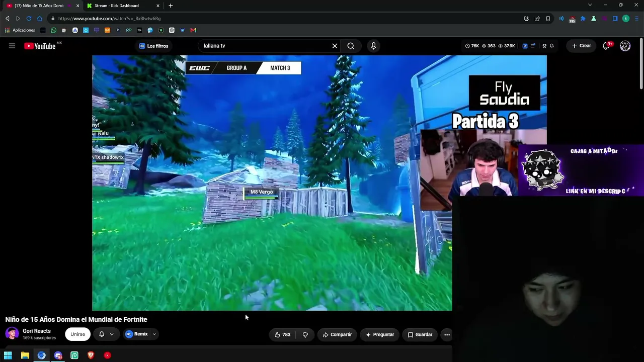Start voice search with the microphone icon
644x362 pixels.
(x=373, y=46)
